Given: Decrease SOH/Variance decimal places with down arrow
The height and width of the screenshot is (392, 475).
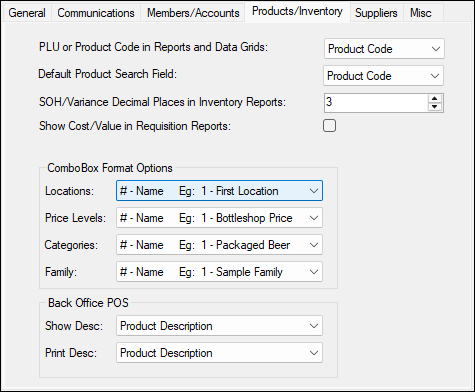Looking at the screenshot, I should click(435, 107).
